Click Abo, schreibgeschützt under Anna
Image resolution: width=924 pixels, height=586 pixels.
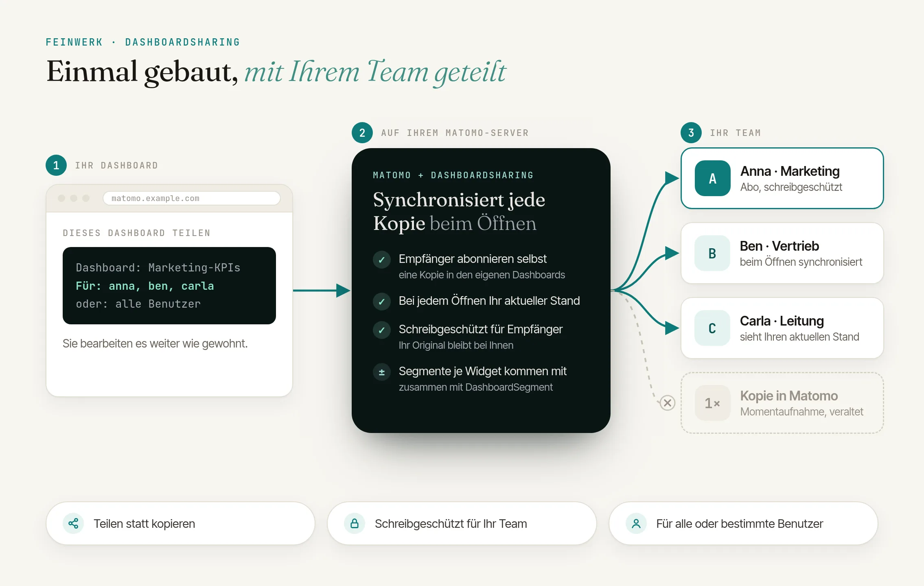point(791,187)
